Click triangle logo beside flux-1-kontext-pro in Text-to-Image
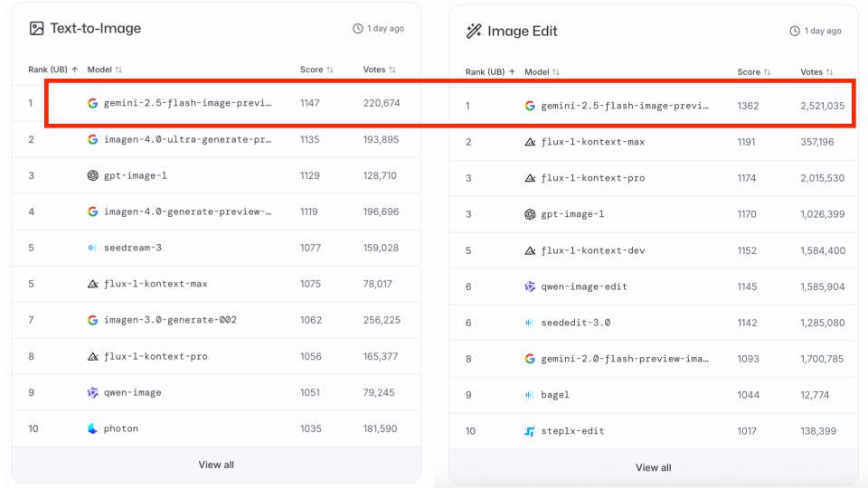The height and width of the screenshot is (488, 868). [x=92, y=356]
